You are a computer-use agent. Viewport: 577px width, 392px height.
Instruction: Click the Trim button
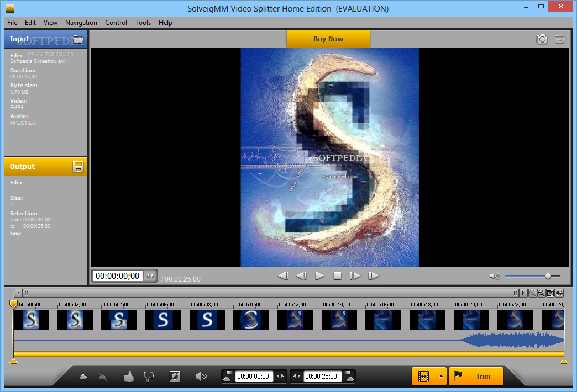pyautogui.click(x=476, y=377)
